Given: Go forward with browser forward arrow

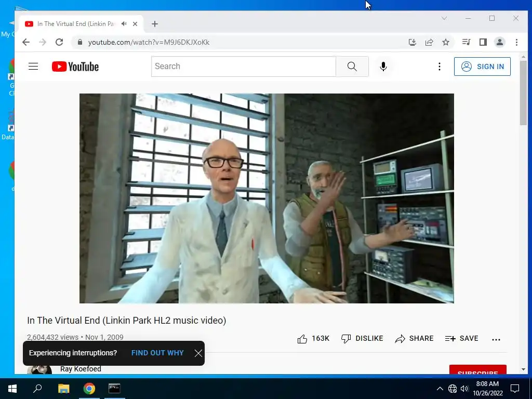Looking at the screenshot, I should tap(43, 42).
